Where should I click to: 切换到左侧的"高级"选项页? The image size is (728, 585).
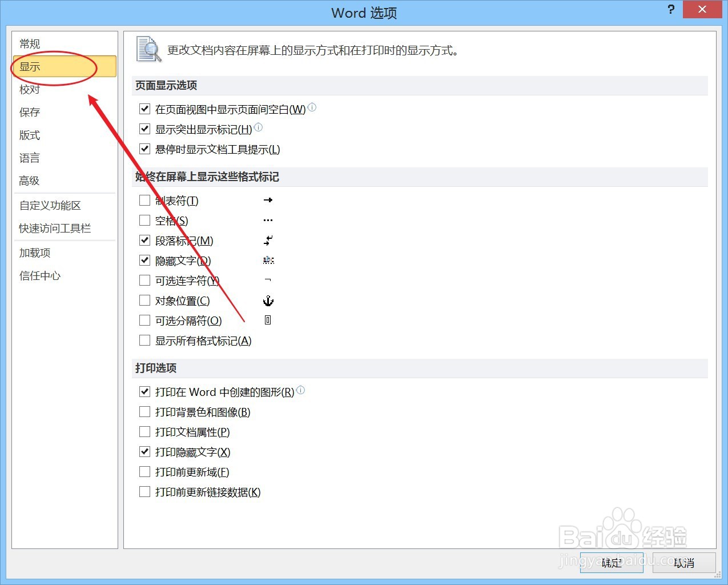29,181
